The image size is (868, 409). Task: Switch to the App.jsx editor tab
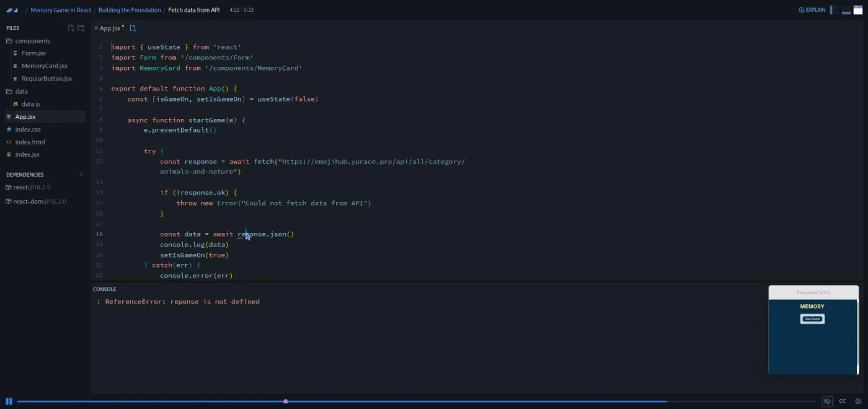[109, 28]
